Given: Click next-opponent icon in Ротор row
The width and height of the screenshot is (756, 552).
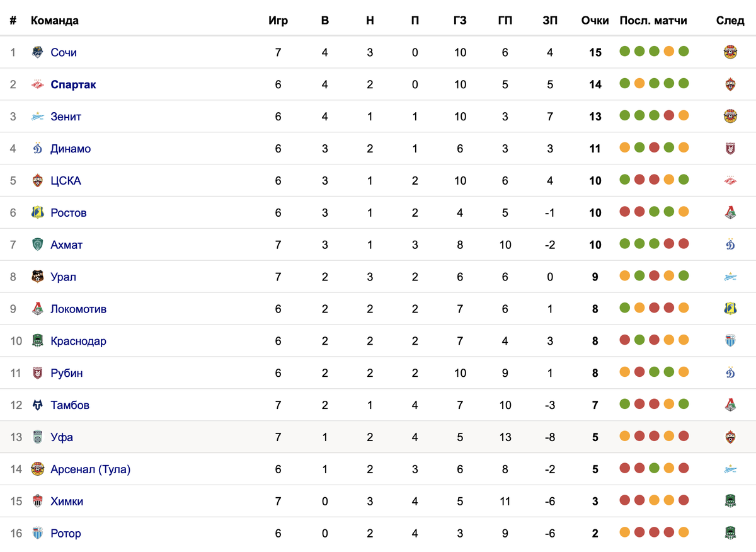Looking at the screenshot, I should [x=730, y=533].
